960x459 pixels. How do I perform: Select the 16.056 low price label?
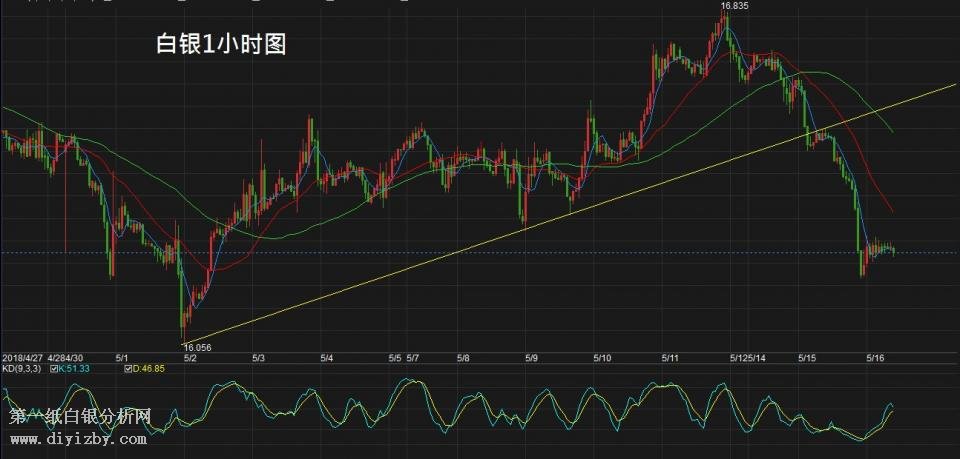[197, 347]
